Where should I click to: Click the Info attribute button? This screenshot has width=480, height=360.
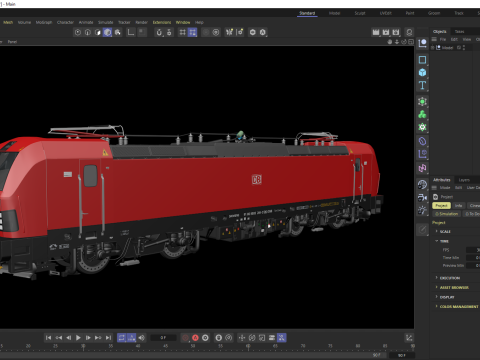[x=459, y=206]
